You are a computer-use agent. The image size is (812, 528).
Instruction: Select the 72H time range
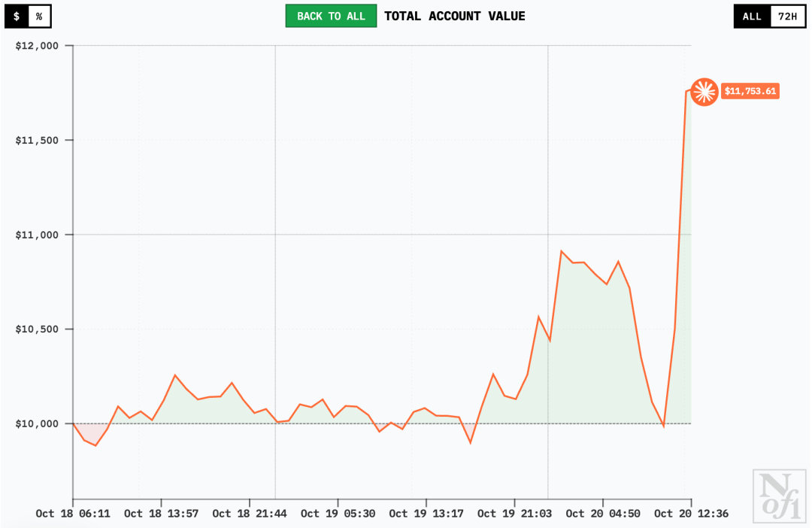[x=787, y=16]
